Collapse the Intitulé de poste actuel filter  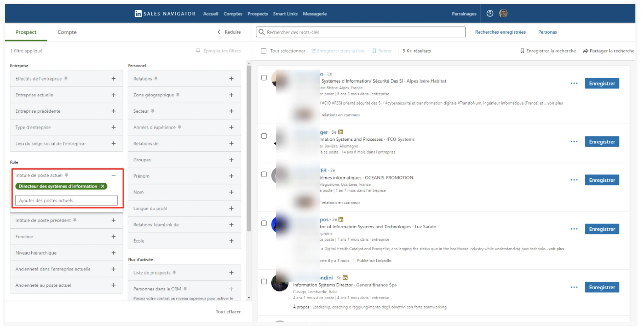point(113,175)
